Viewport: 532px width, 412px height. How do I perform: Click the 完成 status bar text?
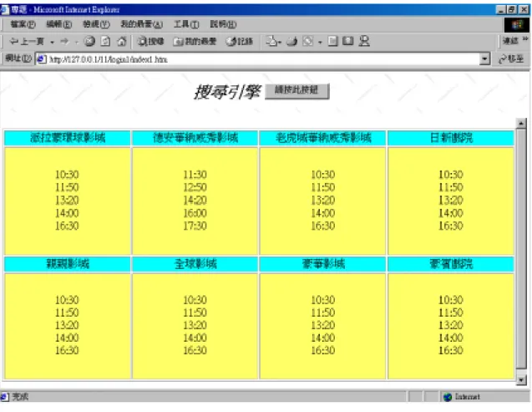20,397
